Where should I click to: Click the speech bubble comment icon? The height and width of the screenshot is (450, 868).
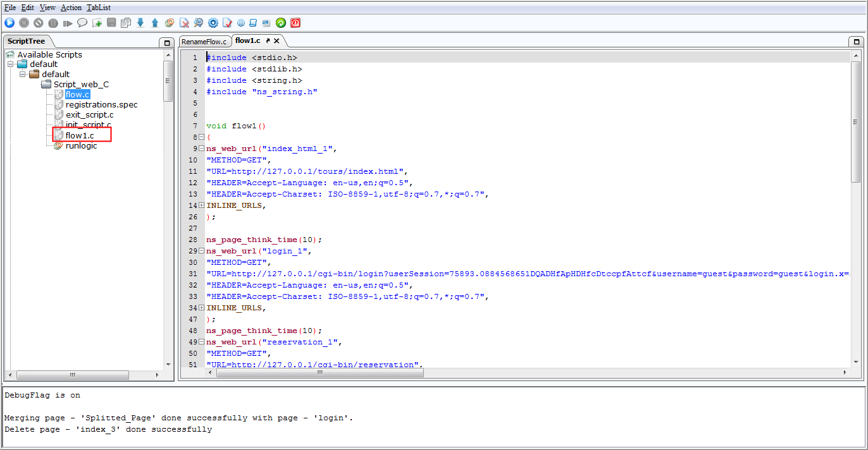click(82, 23)
